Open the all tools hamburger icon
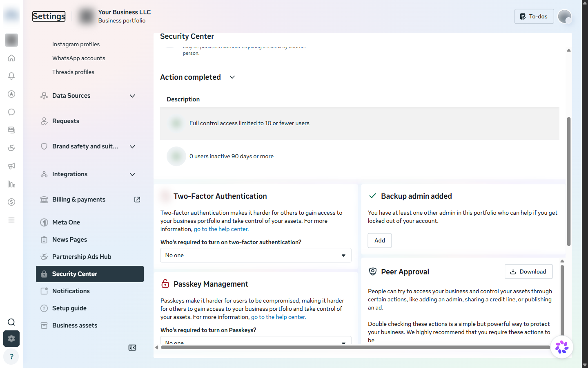Viewport: 588px width, 368px height. pyautogui.click(x=11, y=220)
